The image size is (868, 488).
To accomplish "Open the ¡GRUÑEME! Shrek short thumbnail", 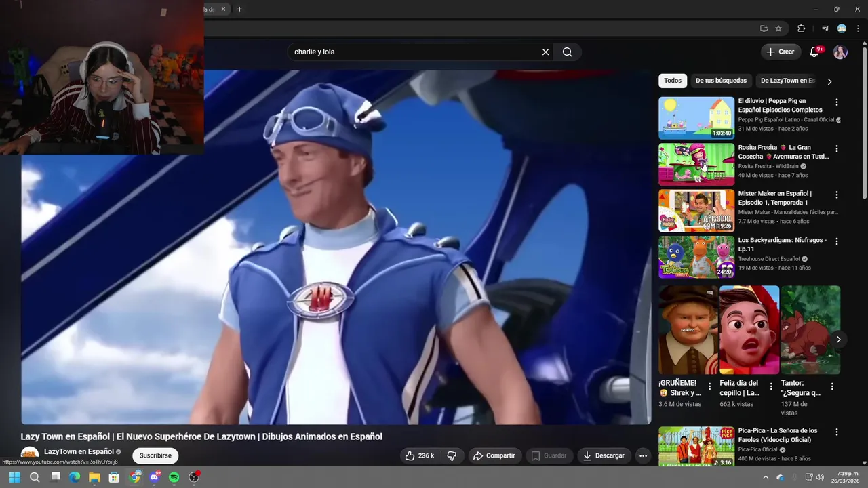I will click(x=688, y=329).
